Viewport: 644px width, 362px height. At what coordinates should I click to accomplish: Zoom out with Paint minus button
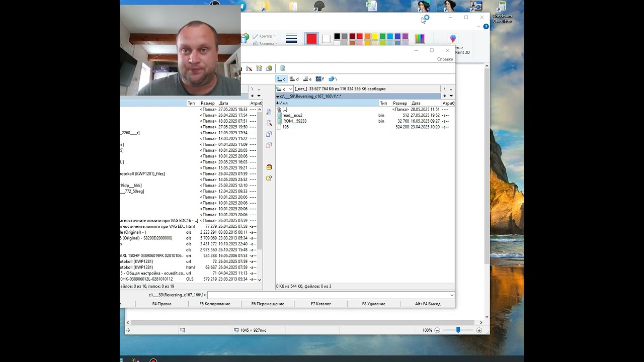pos(437,330)
